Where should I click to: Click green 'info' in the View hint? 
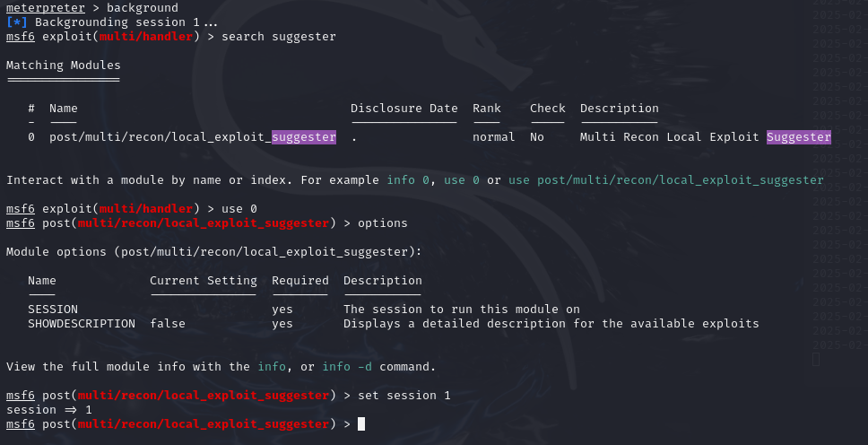tap(272, 367)
